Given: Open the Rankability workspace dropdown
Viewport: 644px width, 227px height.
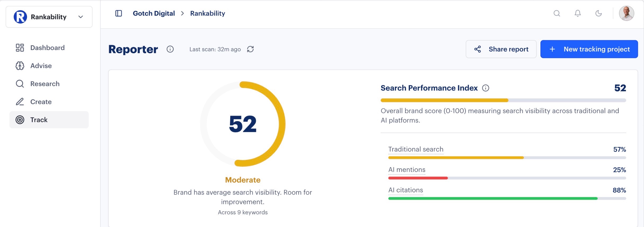Looking at the screenshot, I should [x=49, y=17].
